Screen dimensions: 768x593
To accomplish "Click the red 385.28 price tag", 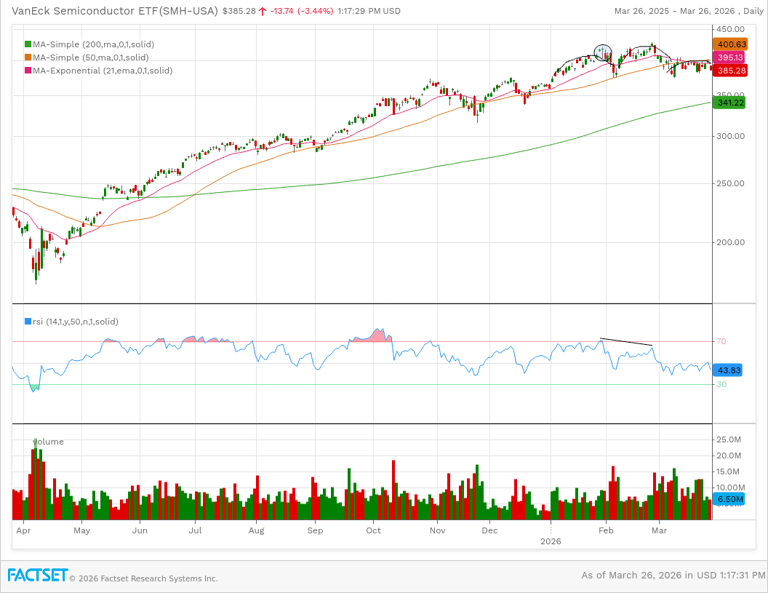I will (731, 71).
